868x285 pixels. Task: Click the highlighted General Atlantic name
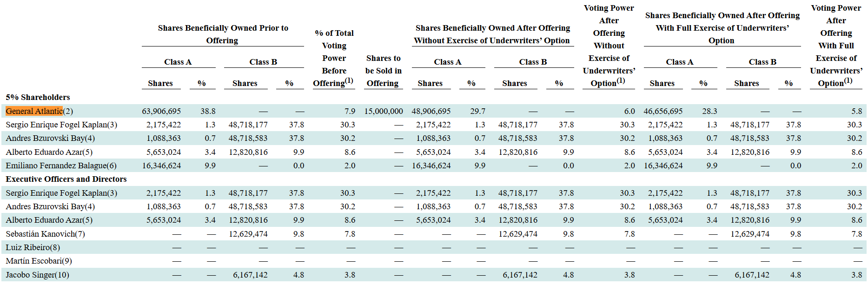point(34,111)
